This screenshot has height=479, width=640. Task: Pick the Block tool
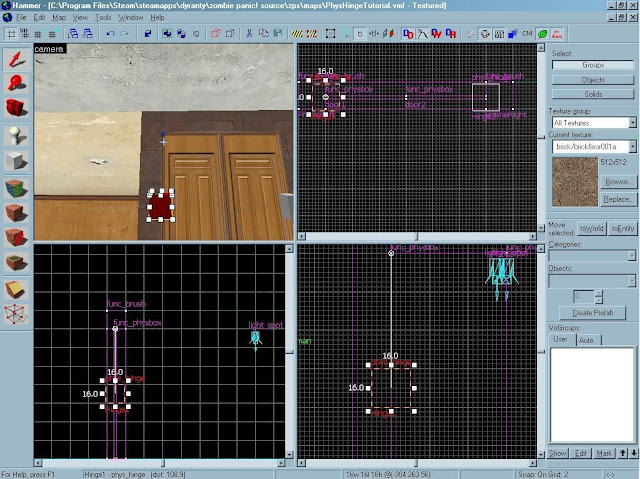pyautogui.click(x=16, y=161)
